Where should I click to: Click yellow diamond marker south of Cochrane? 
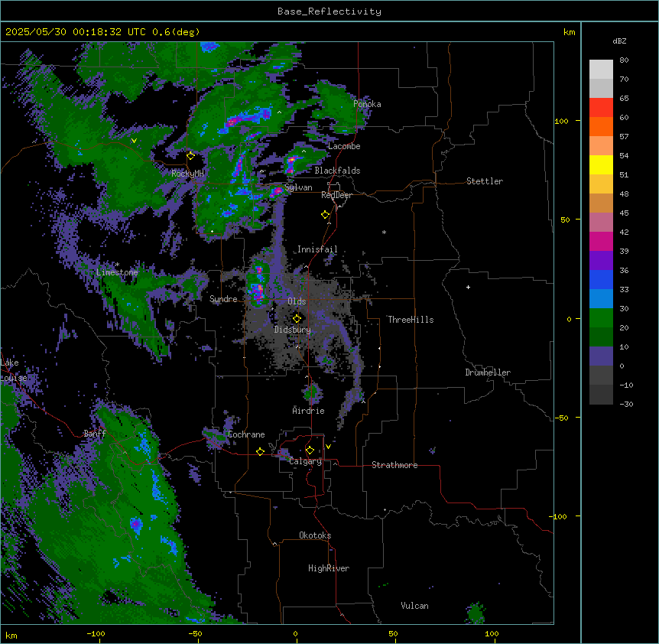[260, 451]
